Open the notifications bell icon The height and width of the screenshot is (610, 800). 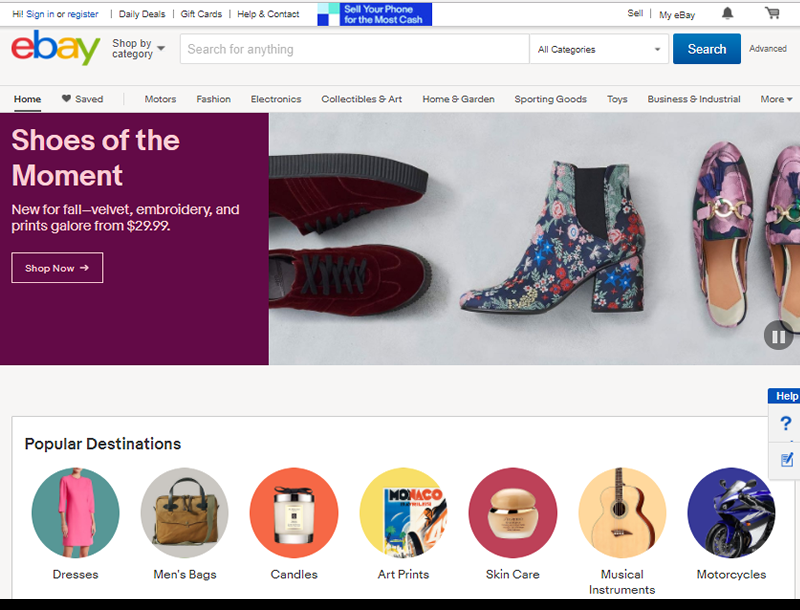coord(727,14)
